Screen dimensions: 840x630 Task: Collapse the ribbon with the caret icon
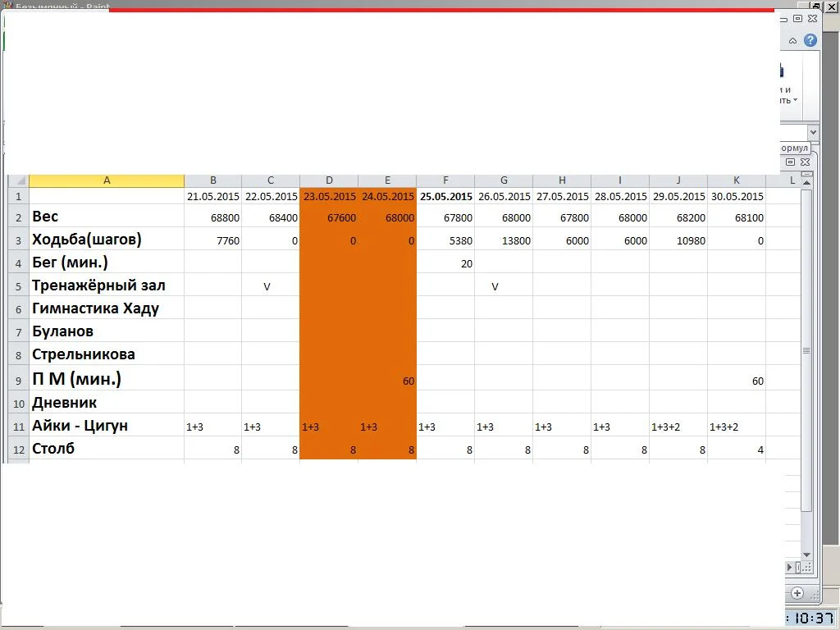click(793, 41)
